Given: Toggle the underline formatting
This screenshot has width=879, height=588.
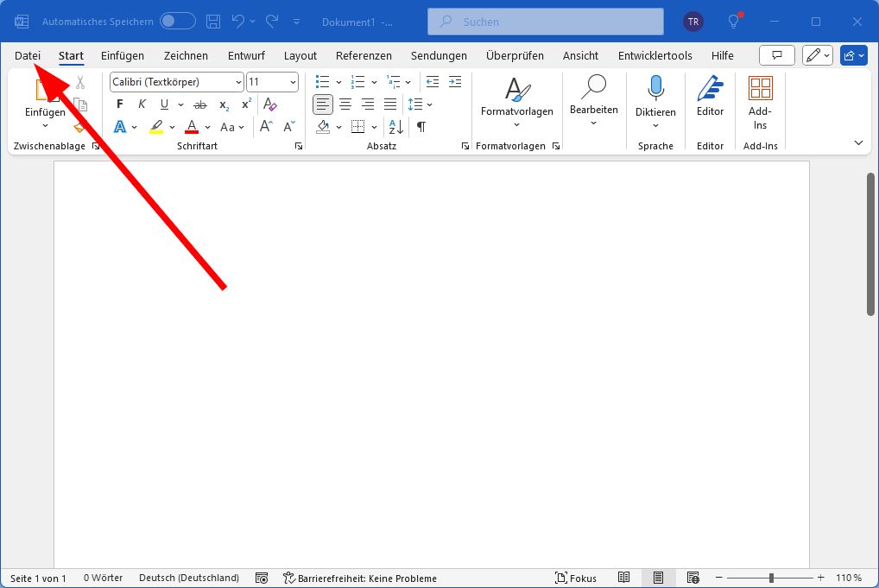Looking at the screenshot, I should pyautogui.click(x=163, y=104).
